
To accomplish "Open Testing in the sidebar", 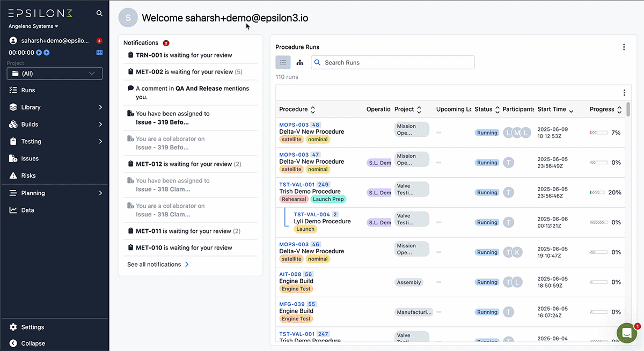I will tap(31, 142).
